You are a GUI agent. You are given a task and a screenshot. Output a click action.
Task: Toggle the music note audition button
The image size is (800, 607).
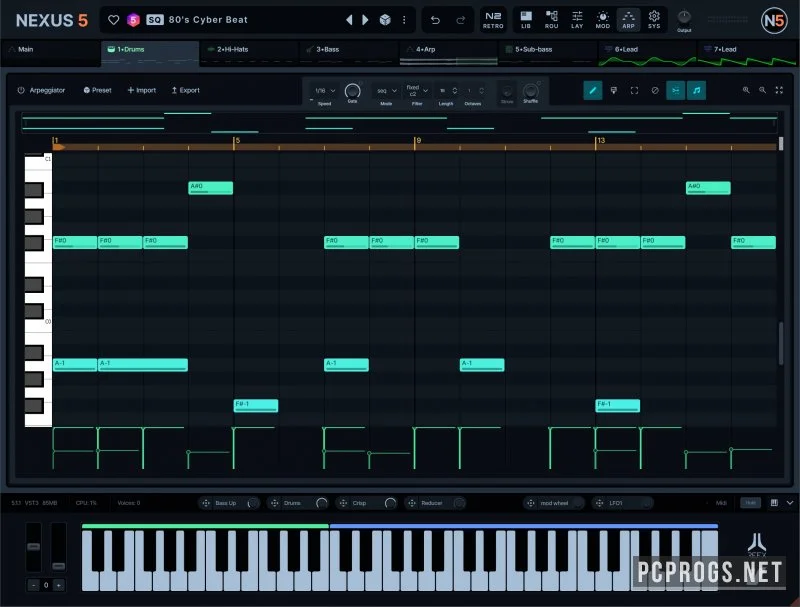(x=696, y=91)
